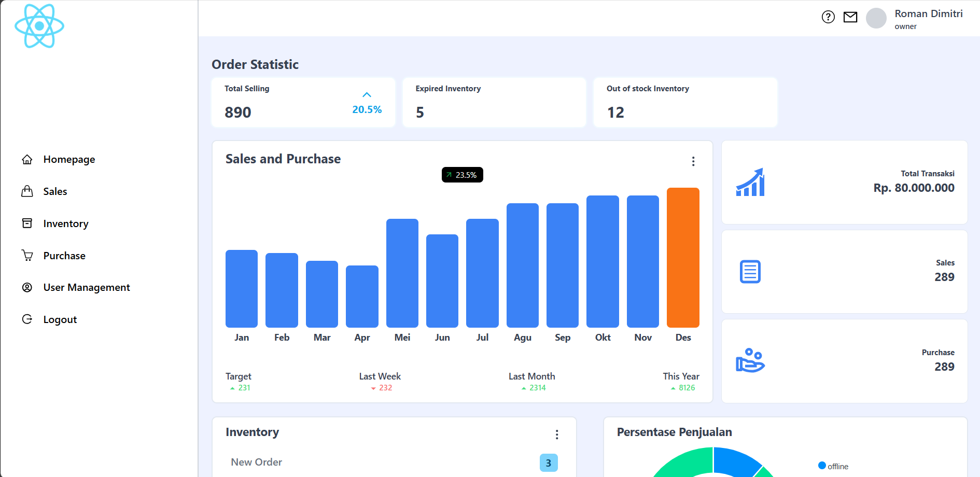980x477 pixels.
Task: Click the 23.5% tooltip badge
Action: pos(463,175)
